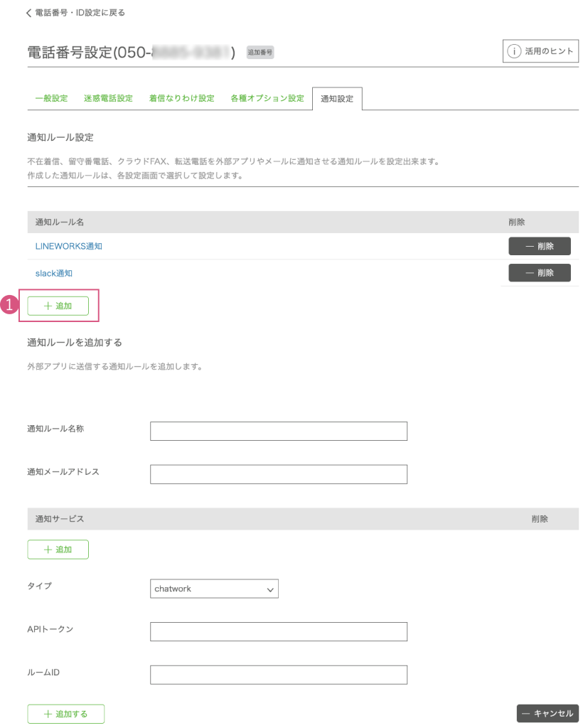The height and width of the screenshot is (728, 588).
Task: Click 追加 under the 通知サービス header
Action: coord(58,550)
